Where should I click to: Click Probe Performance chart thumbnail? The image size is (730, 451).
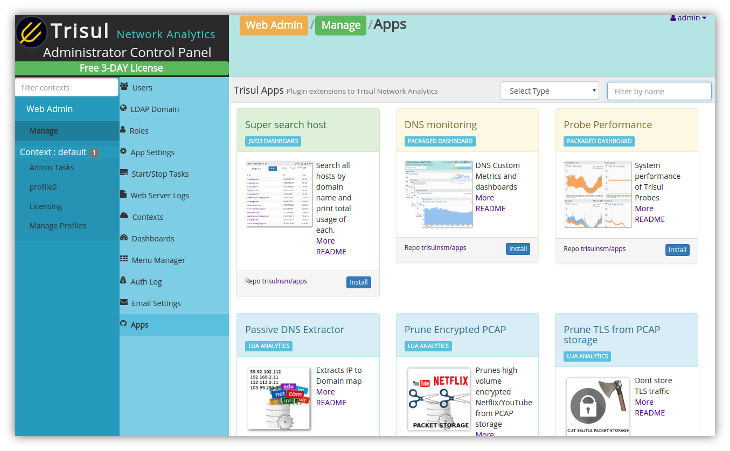tap(598, 194)
